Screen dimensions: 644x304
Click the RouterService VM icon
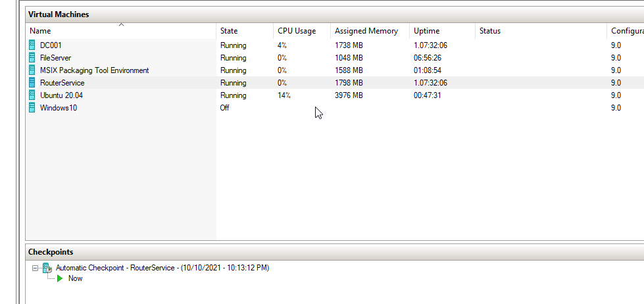[x=32, y=82]
